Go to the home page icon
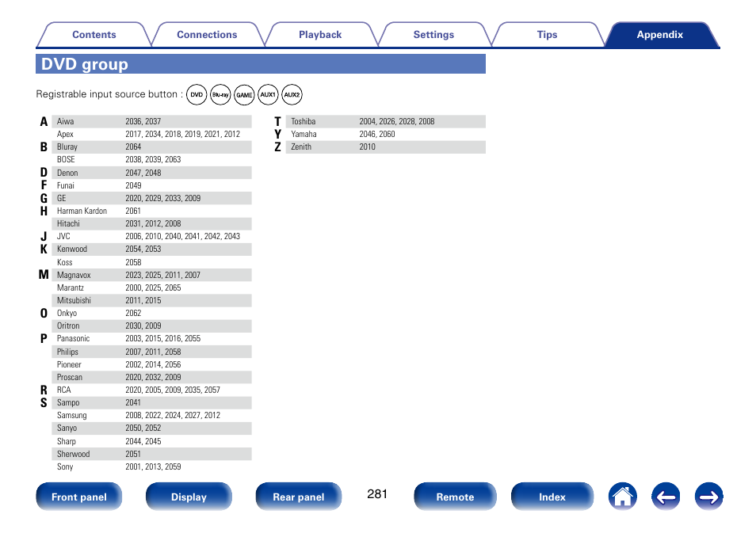Screen dimensions: 756x533 622,497
